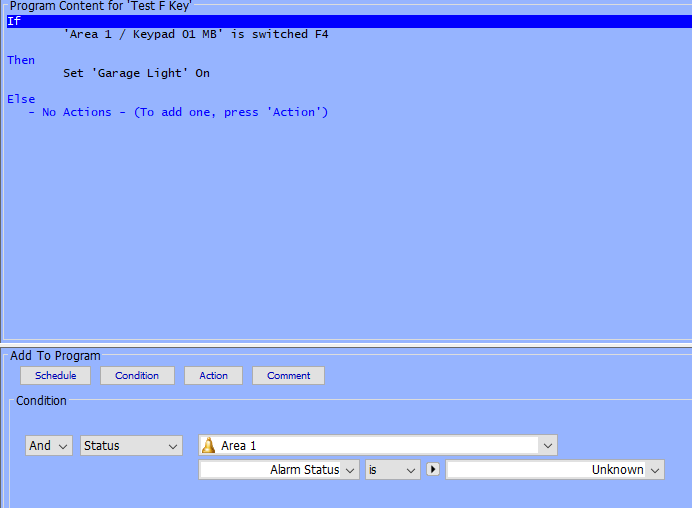This screenshot has height=508, width=692.
Task: Click the Comment button
Action: (x=289, y=376)
